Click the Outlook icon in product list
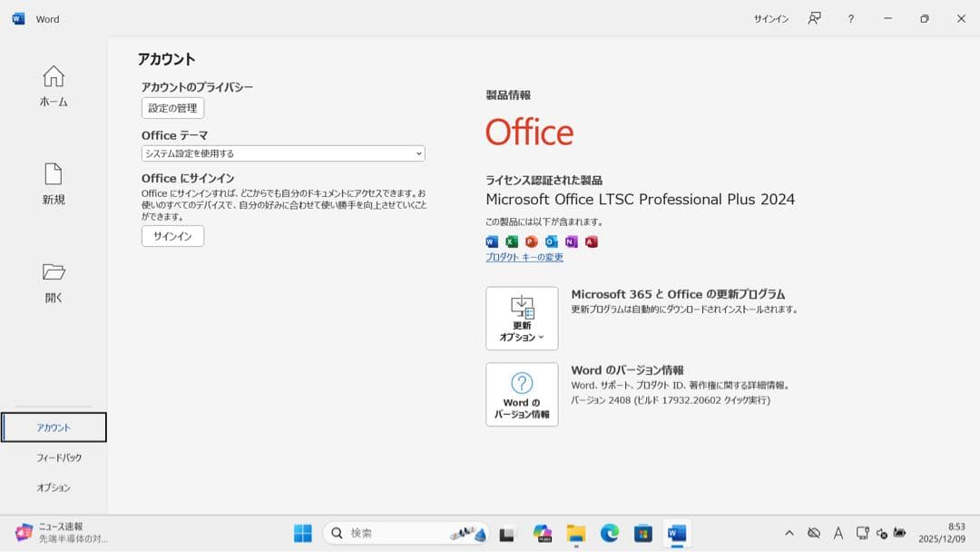The image size is (980, 552). coord(551,241)
